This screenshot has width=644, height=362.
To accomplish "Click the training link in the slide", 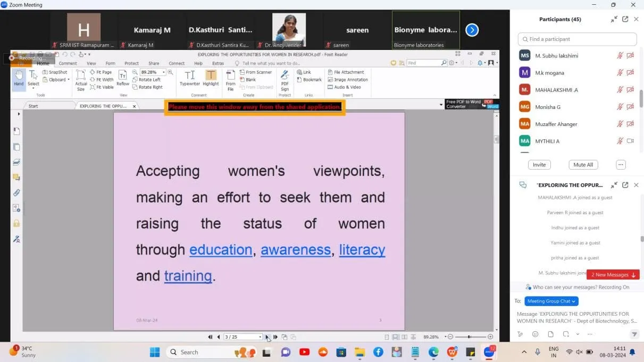I will pyautogui.click(x=188, y=276).
